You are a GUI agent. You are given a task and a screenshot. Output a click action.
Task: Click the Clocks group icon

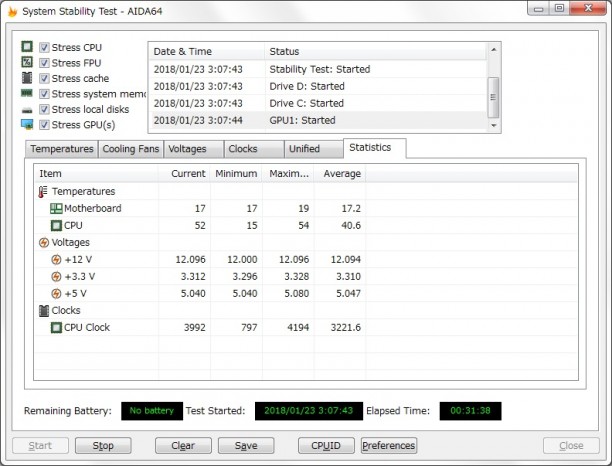coord(43,311)
